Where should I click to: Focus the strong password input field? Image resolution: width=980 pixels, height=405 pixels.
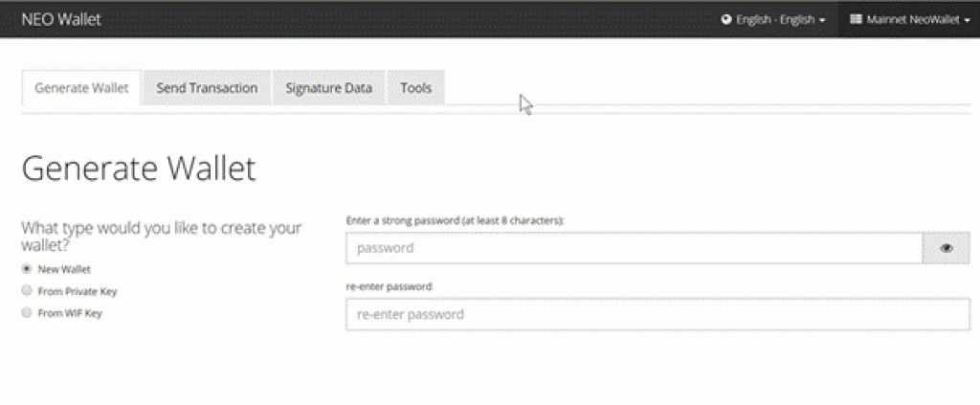[x=635, y=248]
